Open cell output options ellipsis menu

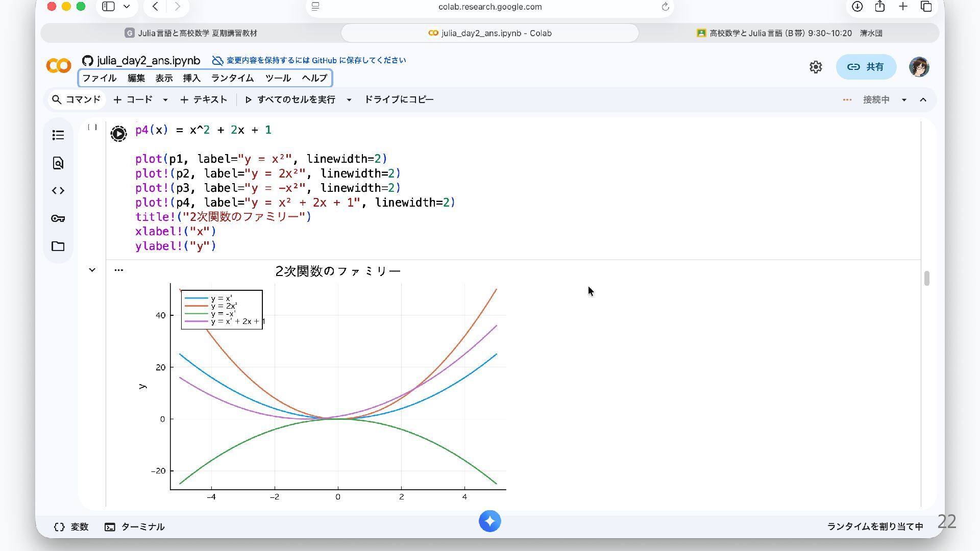tap(119, 270)
